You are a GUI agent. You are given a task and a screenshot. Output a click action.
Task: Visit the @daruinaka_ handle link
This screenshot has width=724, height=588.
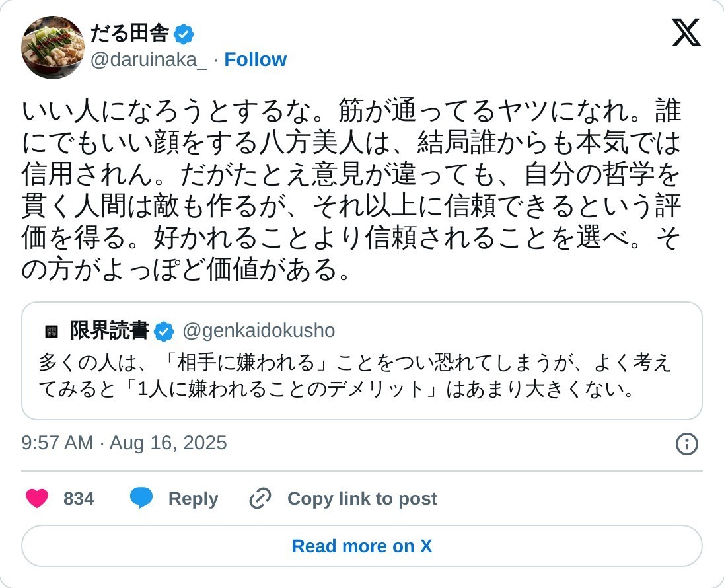[x=149, y=60]
